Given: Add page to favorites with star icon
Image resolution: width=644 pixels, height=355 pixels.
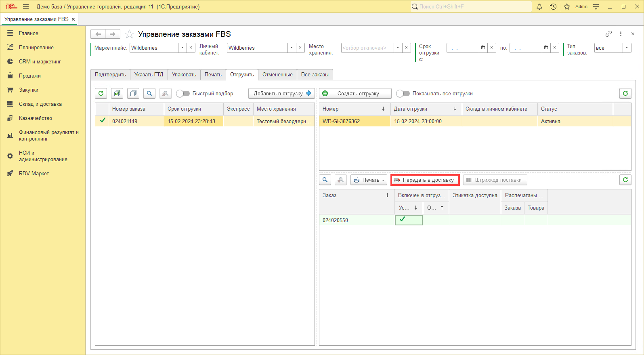Looking at the screenshot, I should tap(129, 34).
